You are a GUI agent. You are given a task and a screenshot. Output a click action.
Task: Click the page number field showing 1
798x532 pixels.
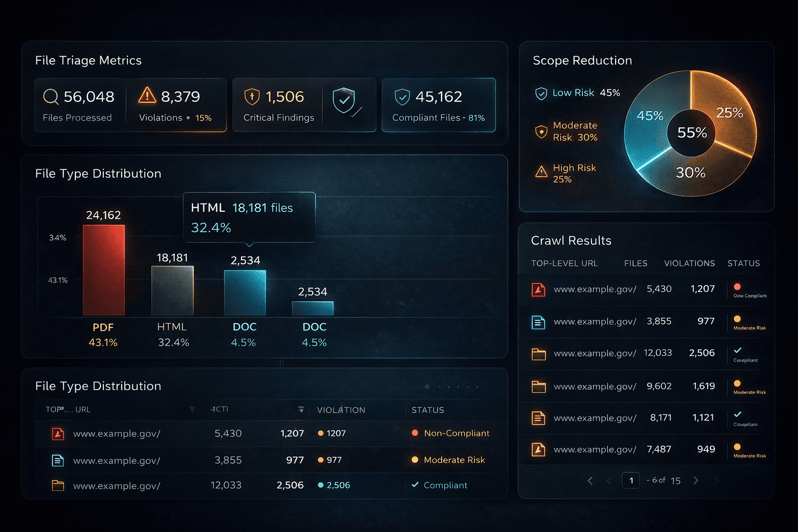point(631,481)
